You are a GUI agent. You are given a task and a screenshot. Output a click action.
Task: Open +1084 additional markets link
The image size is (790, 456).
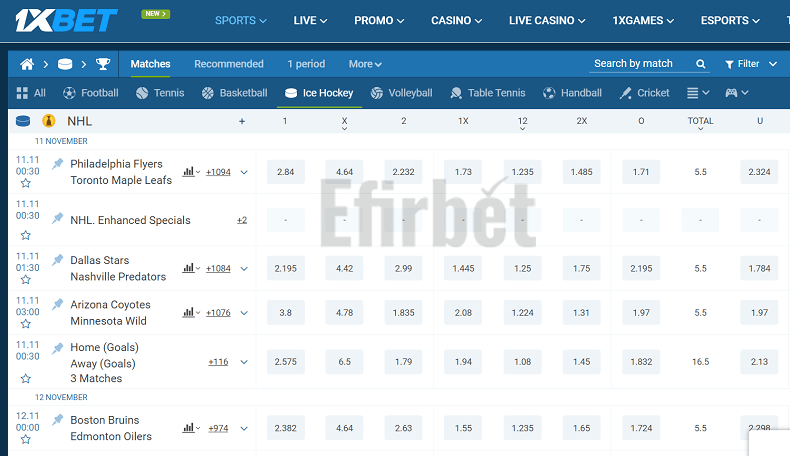click(x=218, y=268)
